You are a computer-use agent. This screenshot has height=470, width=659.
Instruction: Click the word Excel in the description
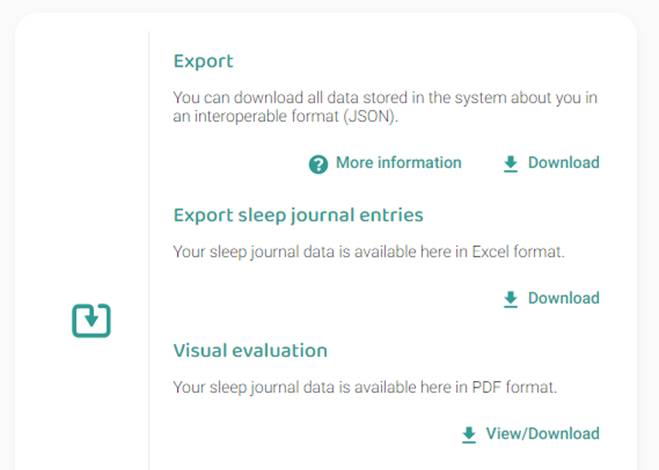(490, 252)
